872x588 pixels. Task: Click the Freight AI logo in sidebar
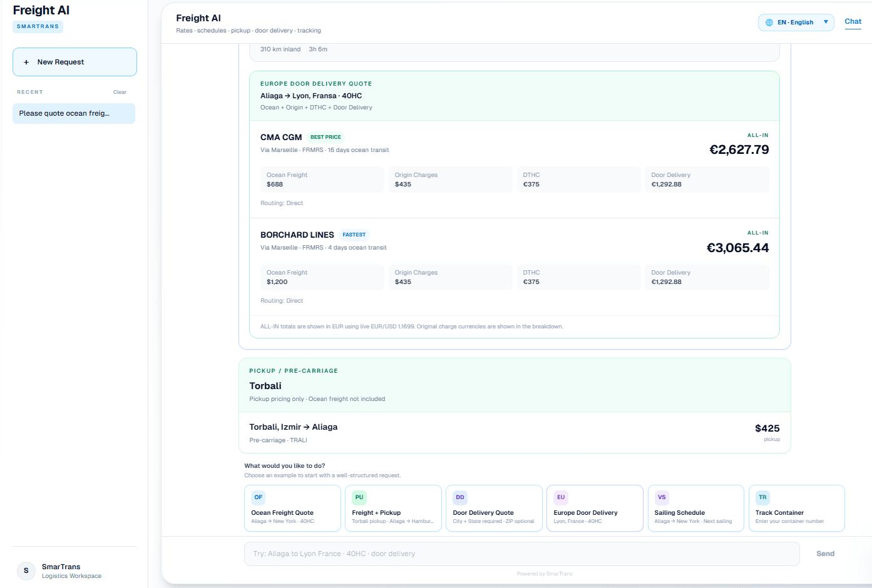coord(41,11)
